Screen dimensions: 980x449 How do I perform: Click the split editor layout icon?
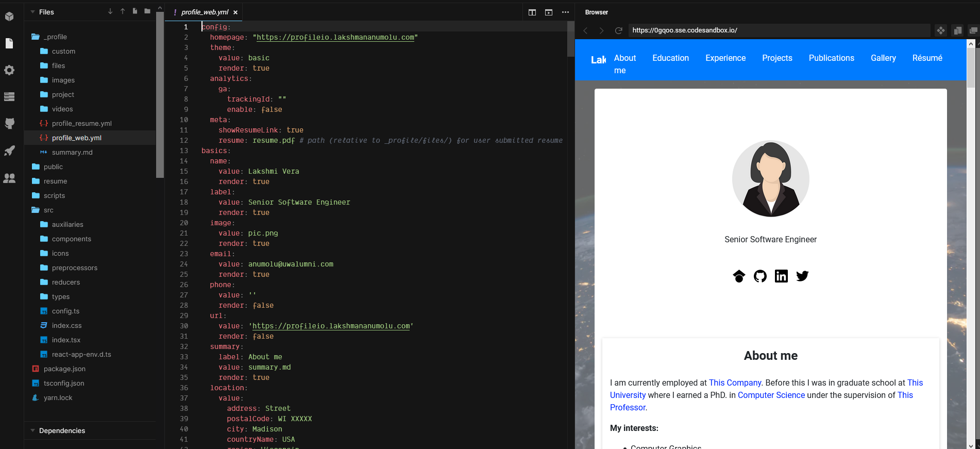click(532, 12)
